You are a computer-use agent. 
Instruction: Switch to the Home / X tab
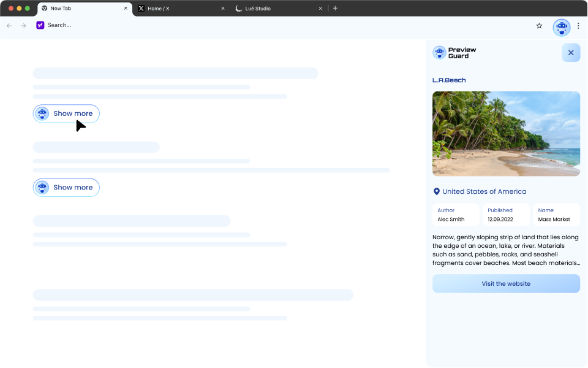178,9
